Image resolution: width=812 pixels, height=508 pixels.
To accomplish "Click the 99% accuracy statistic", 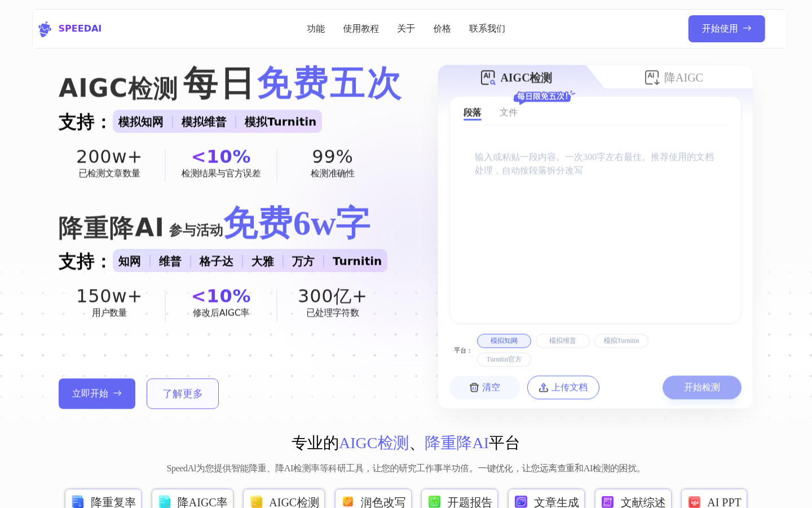I will (333, 157).
